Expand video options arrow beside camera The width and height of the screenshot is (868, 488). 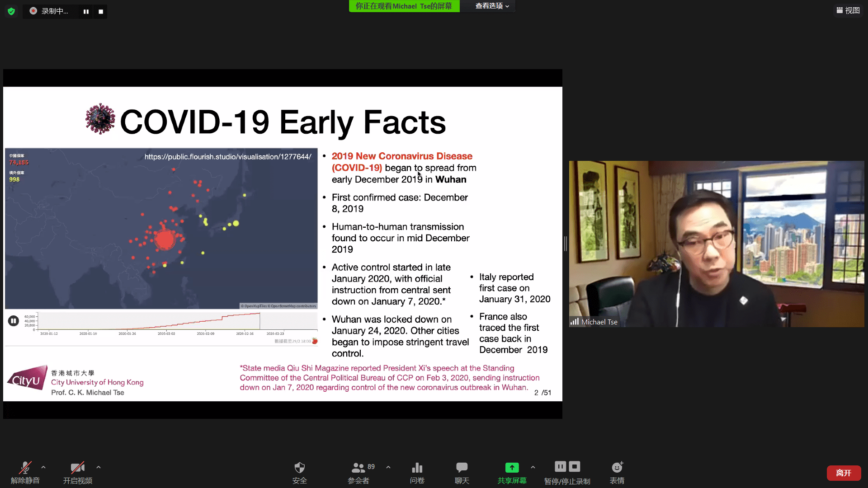click(99, 467)
